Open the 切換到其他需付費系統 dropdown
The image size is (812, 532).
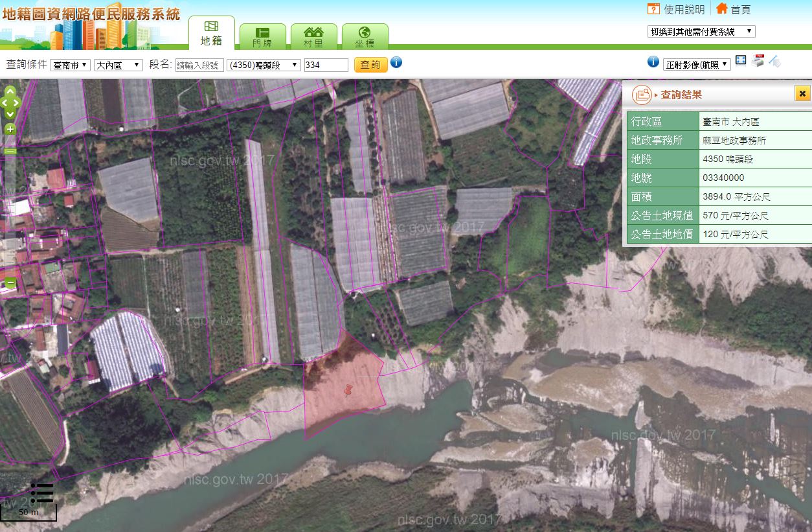(701, 32)
